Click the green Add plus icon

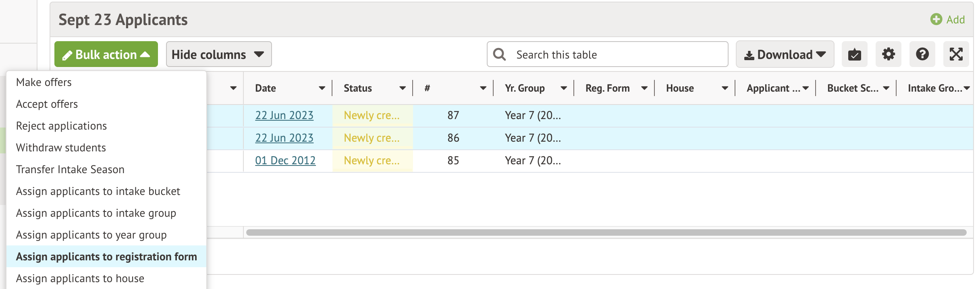[x=936, y=19]
